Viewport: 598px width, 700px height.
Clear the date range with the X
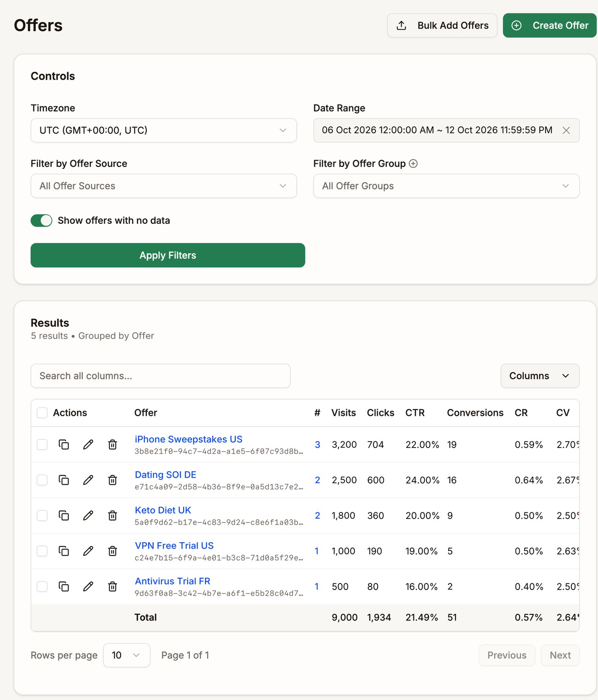coord(566,130)
